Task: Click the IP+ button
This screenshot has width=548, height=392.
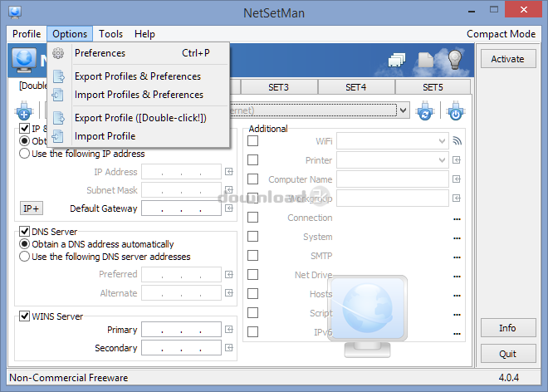Action: pyautogui.click(x=32, y=208)
